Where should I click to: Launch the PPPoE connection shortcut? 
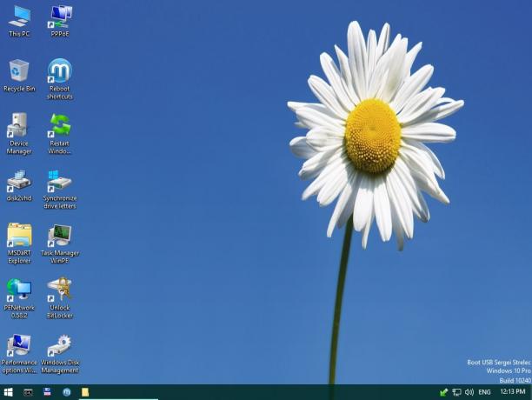[x=60, y=20]
